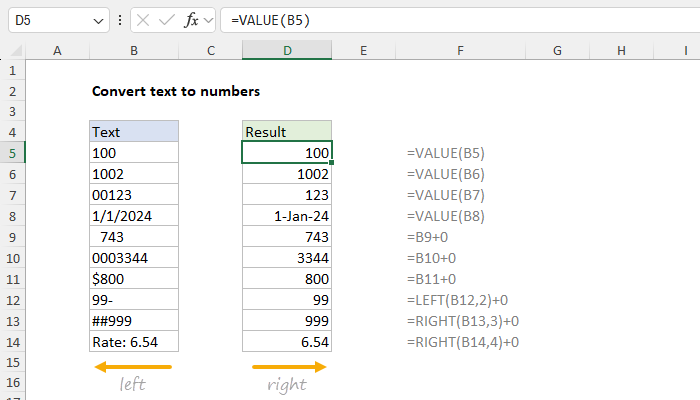The width and height of the screenshot is (700, 400).
Task: Click the text =RIGHT(B13,3)+0
Action: (462, 321)
